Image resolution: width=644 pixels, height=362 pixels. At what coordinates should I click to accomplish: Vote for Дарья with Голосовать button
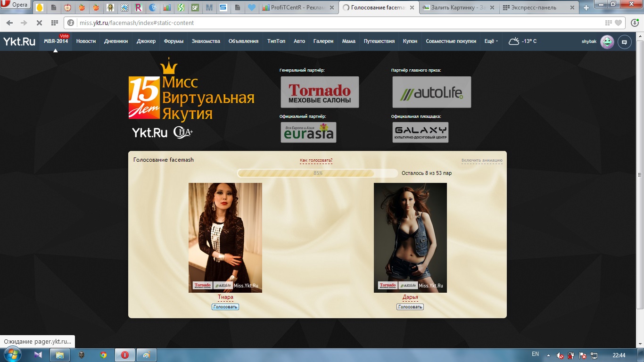(x=410, y=307)
